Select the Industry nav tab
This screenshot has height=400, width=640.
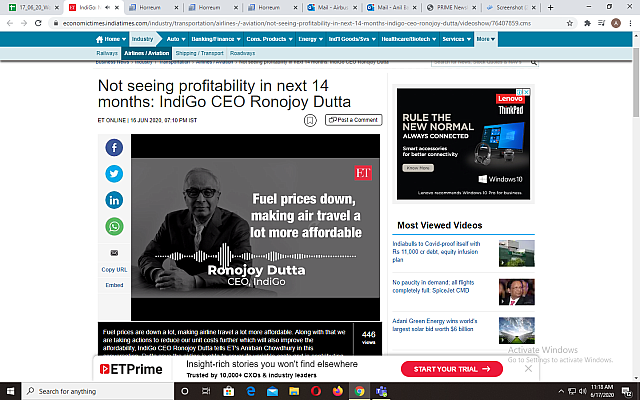pos(142,39)
